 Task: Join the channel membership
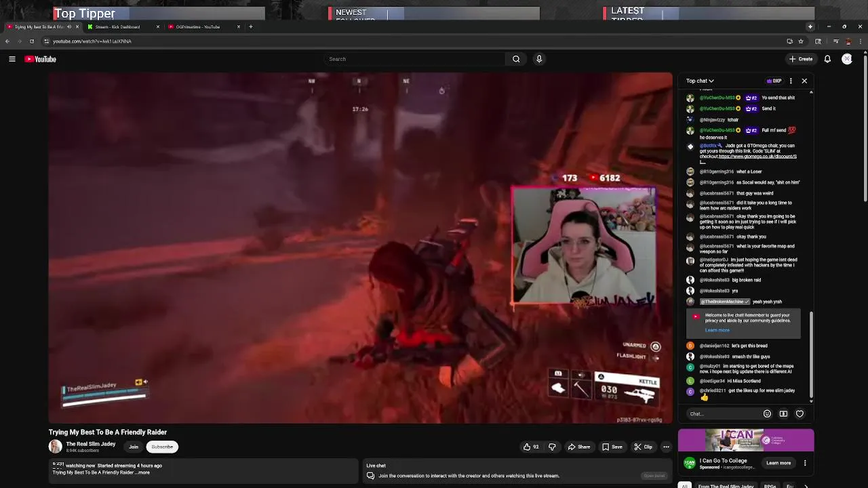(x=134, y=447)
